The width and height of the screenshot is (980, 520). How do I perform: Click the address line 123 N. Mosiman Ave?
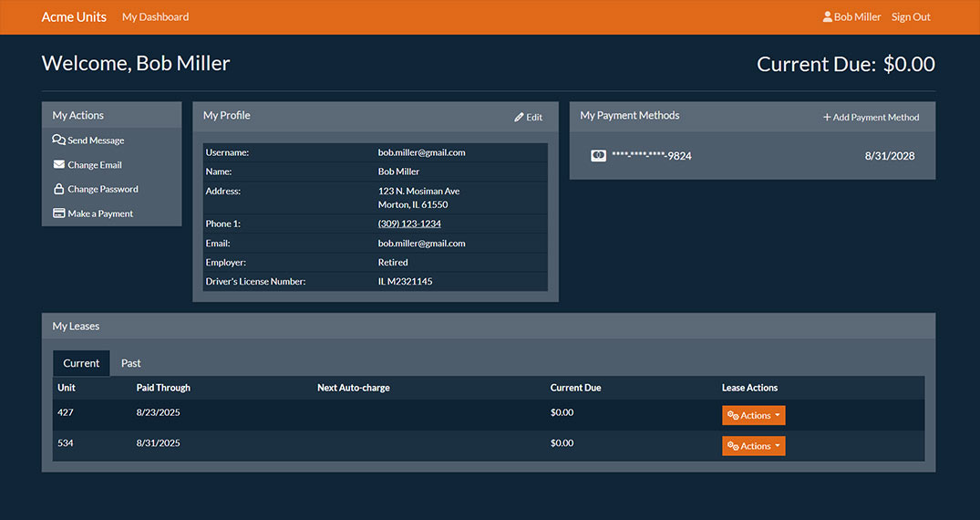pyautogui.click(x=418, y=191)
